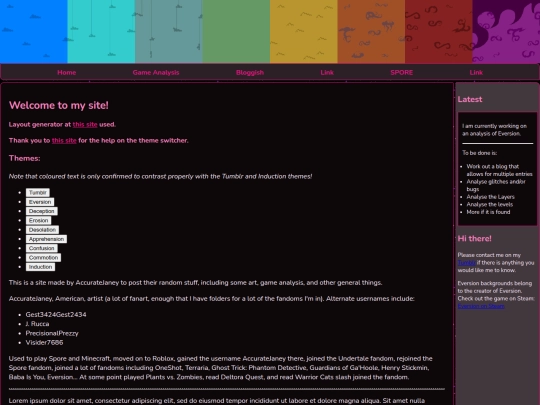Click the orange banner tile
Viewport: 540px width, 405px height.
pos(371,31)
